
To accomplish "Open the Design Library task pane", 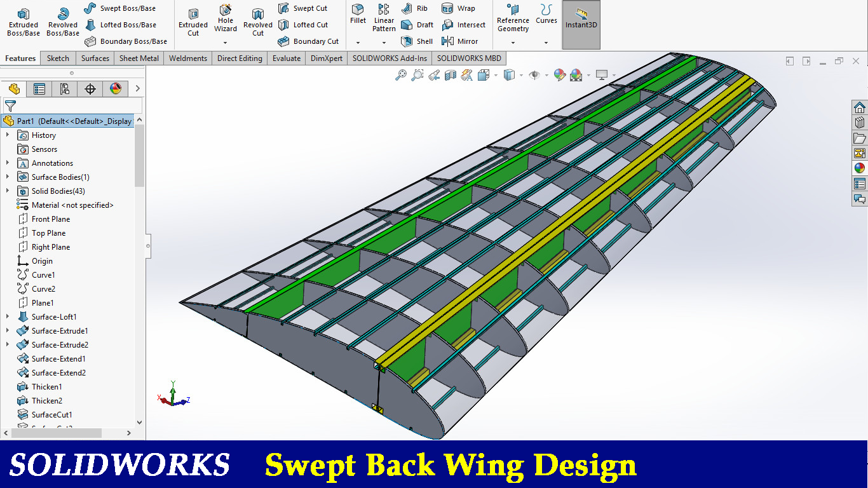I will click(x=860, y=123).
